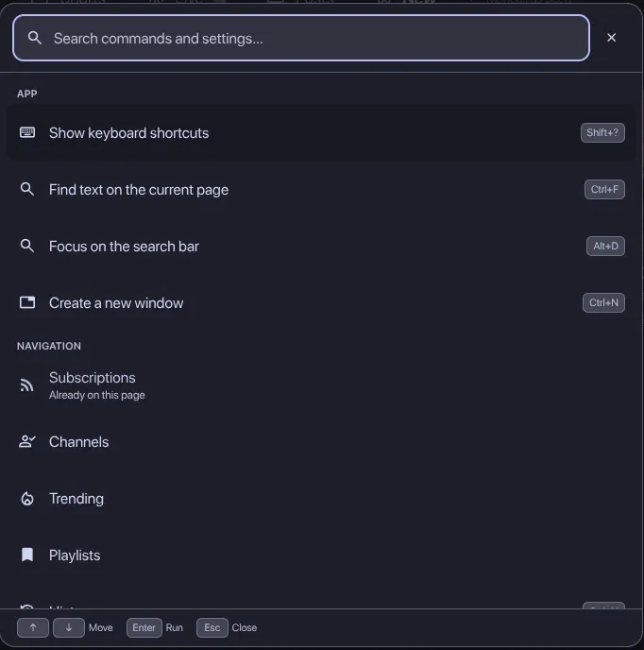Click the Esc key hint button
The image size is (644, 650).
pos(212,627)
